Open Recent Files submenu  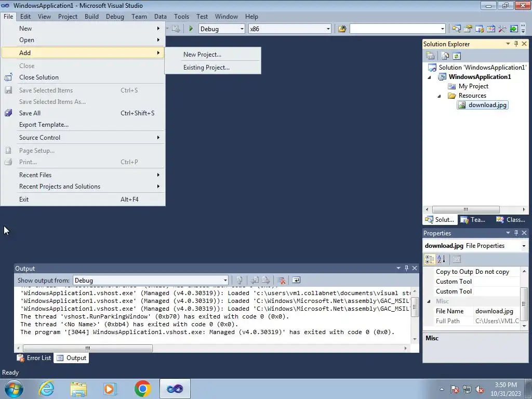(x=83, y=175)
